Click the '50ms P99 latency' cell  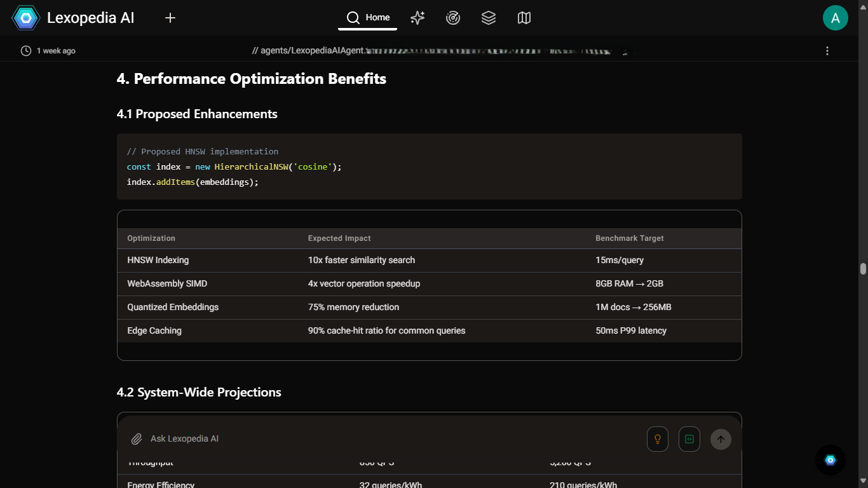tap(631, 330)
